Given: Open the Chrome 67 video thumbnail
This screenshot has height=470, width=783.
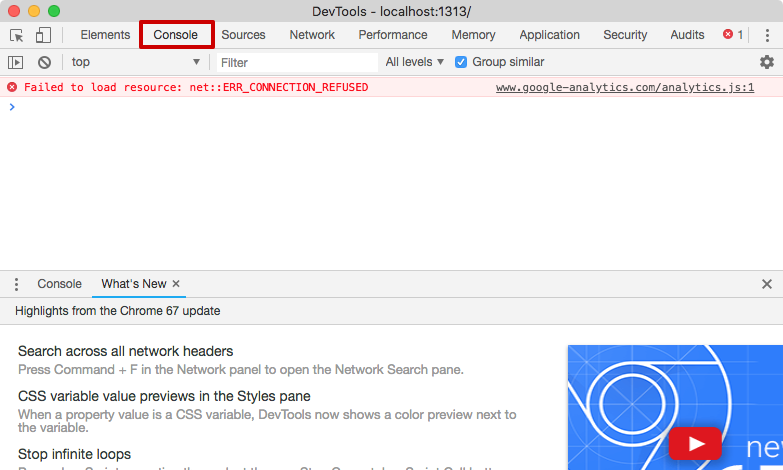Looking at the screenshot, I should 675,407.
